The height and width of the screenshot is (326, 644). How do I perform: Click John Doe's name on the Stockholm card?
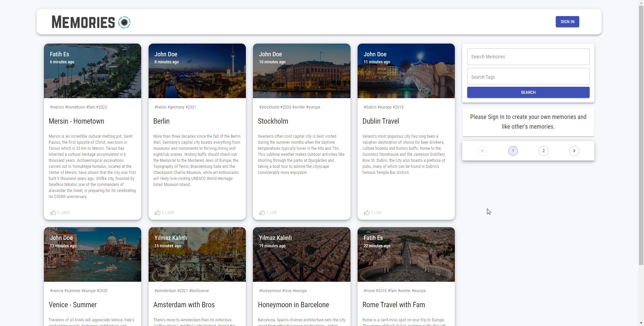click(270, 54)
